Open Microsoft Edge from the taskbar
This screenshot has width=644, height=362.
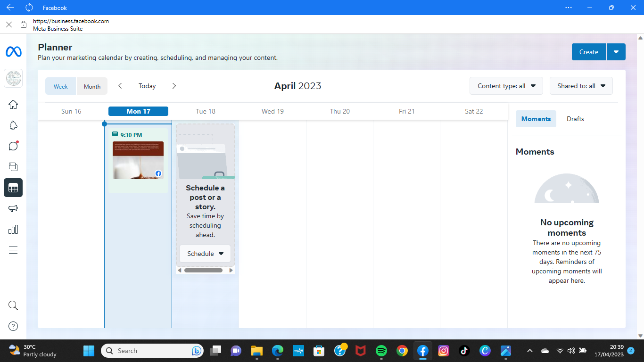point(278,351)
